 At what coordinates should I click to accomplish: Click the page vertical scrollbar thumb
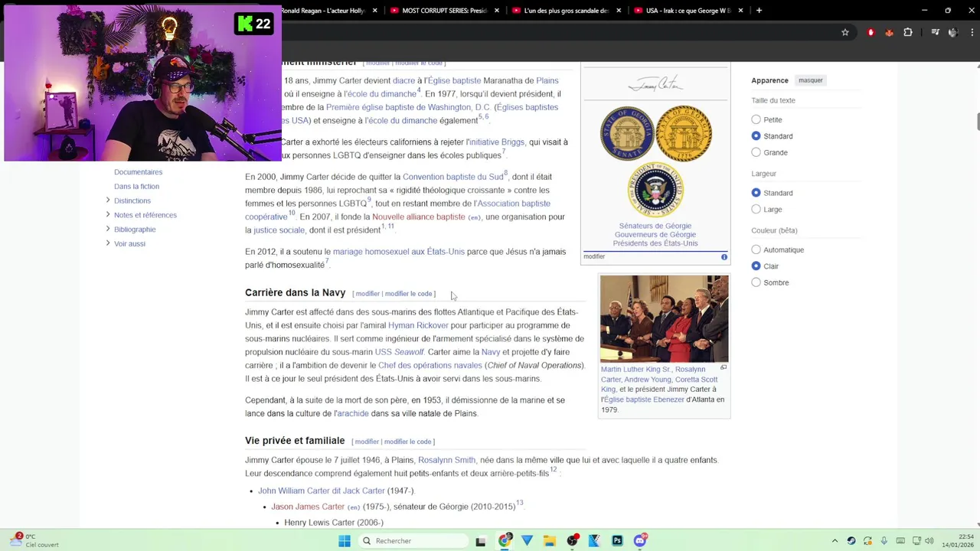977,121
